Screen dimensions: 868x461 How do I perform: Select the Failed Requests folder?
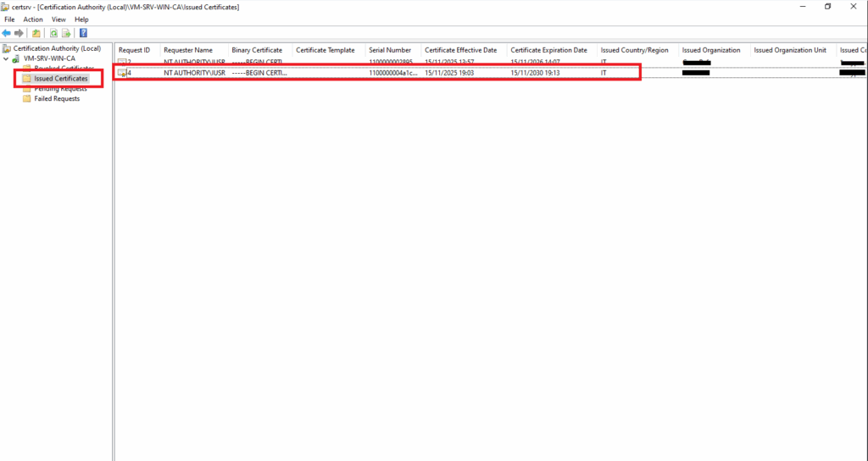(56, 98)
